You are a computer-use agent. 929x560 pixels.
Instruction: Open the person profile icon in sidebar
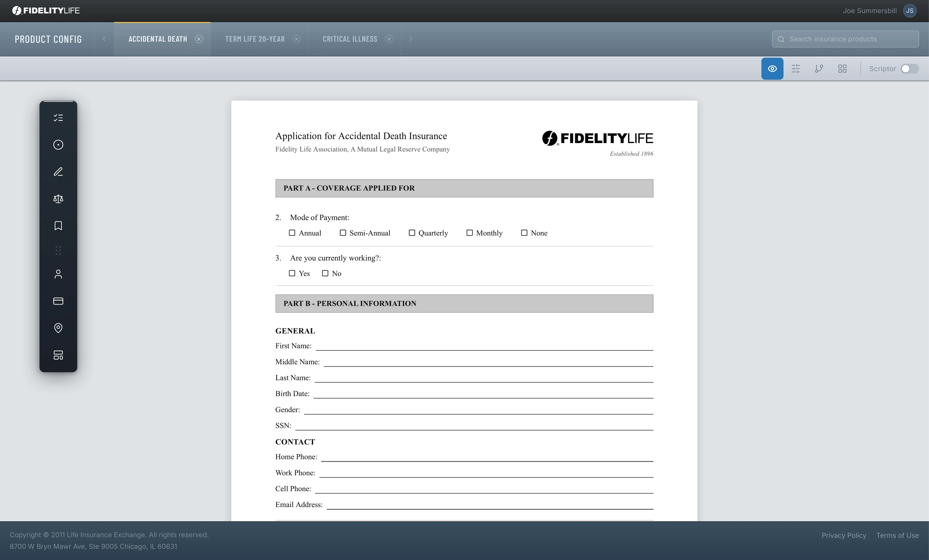tap(58, 274)
